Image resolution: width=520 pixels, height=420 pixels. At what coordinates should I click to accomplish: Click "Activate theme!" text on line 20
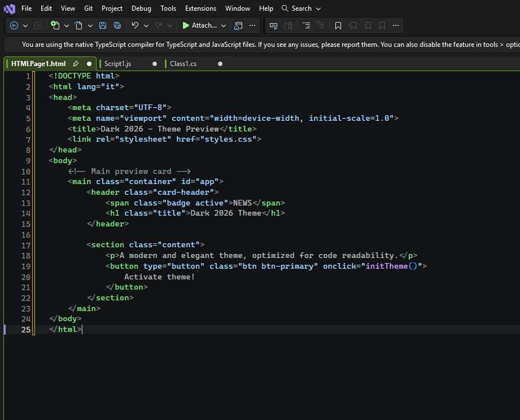point(160,277)
